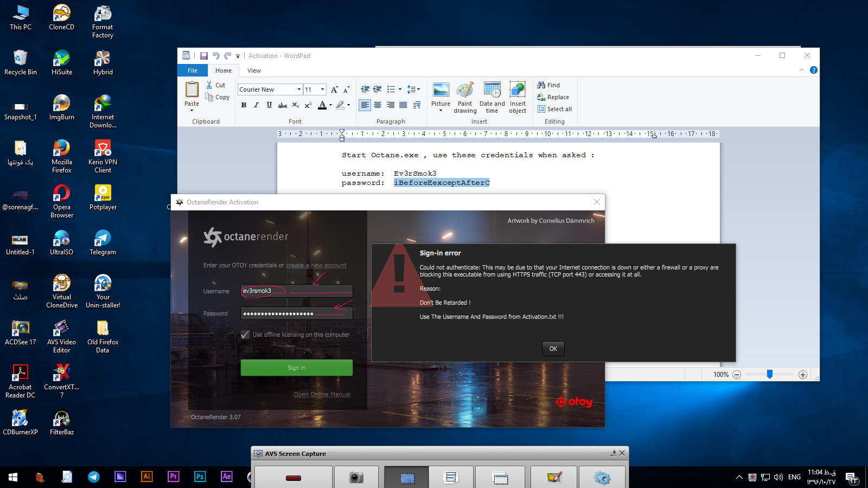
Task: Click the Undo arrow in WordPad title bar
Action: pyautogui.click(x=216, y=56)
